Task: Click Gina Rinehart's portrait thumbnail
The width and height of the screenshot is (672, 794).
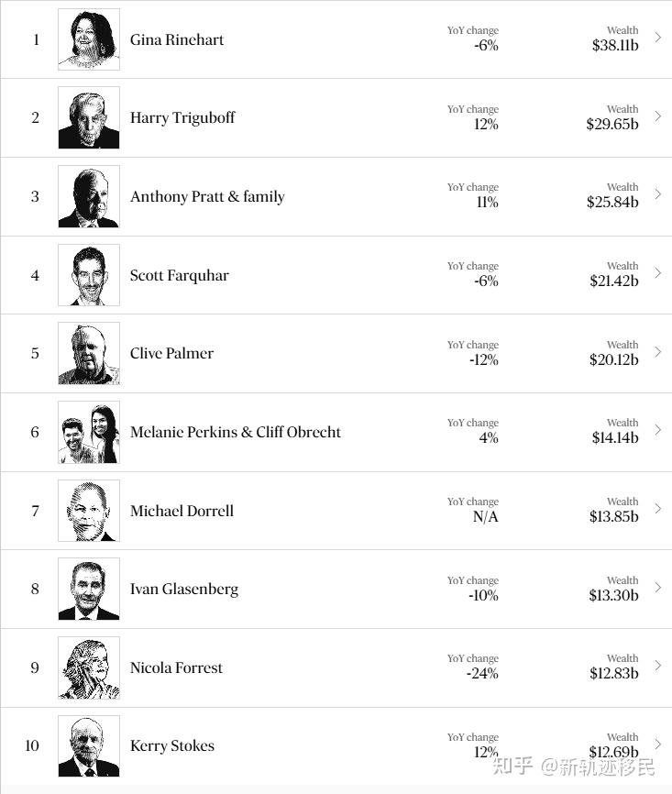Action: (x=89, y=39)
